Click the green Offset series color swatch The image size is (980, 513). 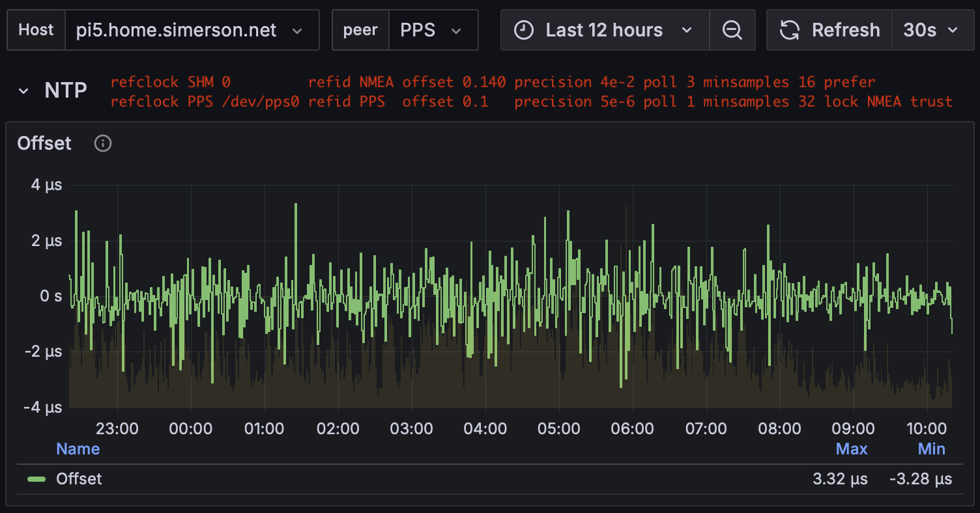click(x=36, y=480)
